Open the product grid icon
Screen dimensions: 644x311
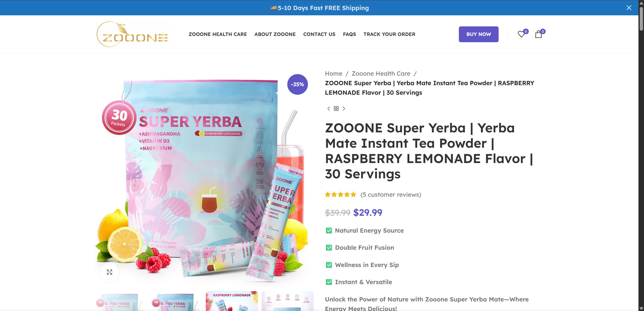[x=336, y=109]
